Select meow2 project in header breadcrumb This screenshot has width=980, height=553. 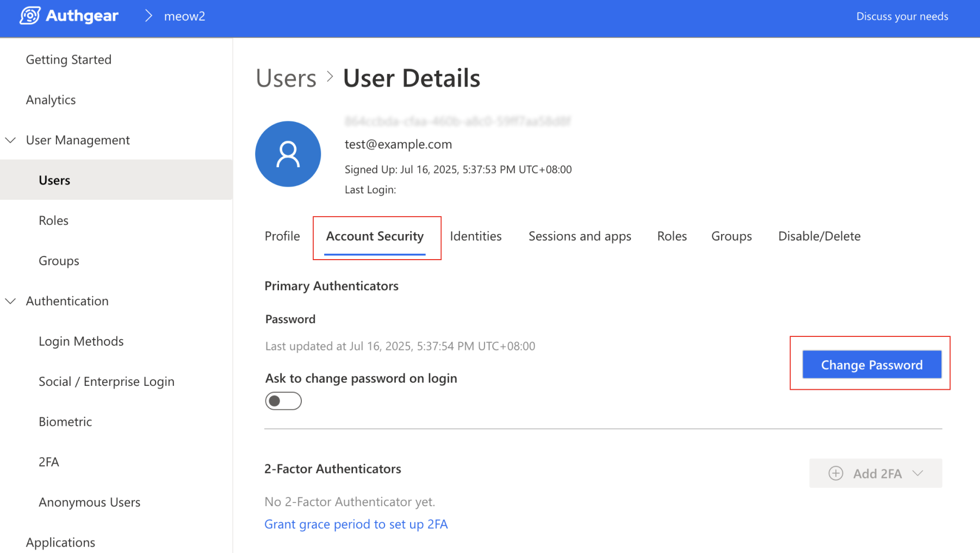point(184,16)
